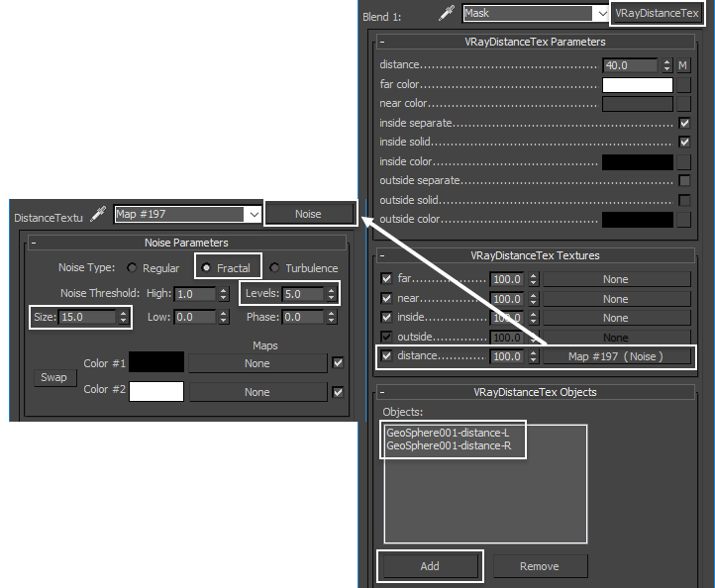The height and width of the screenshot is (588, 715).
Task: Click the far texture amount spinner
Action: (533, 279)
